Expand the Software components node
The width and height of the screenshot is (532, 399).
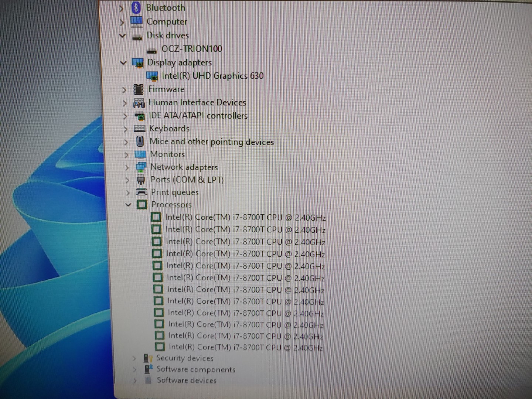click(x=134, y=369)
